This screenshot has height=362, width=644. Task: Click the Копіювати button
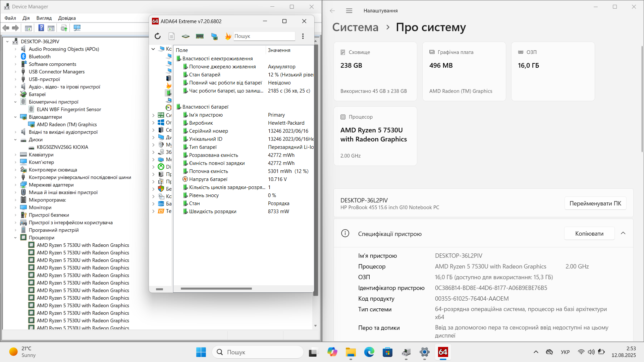pyautogui.click(x=589, y=234)
